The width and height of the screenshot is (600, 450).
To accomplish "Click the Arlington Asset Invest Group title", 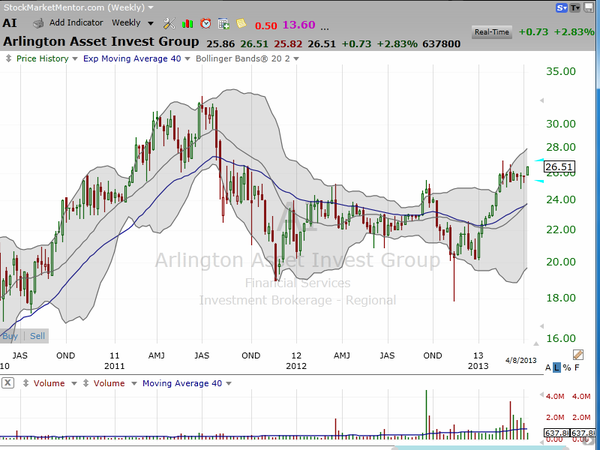I will 101,41.
